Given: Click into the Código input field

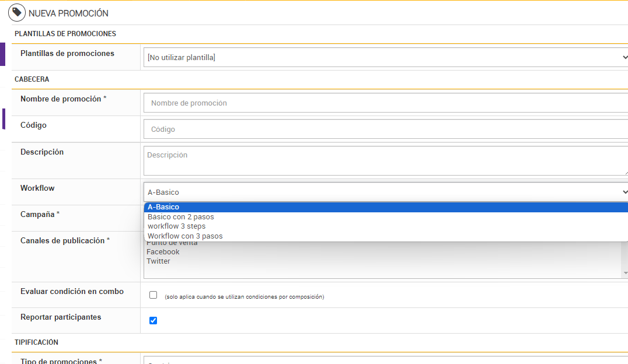Looking at the screenshot, I should click(385, 129).
